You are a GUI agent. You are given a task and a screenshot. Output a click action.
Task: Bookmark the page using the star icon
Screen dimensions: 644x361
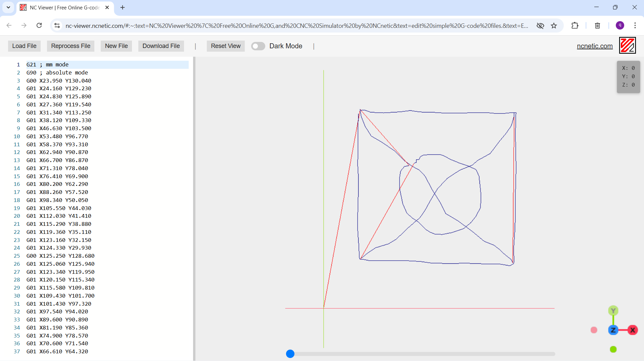pyautogui.click(x=554, y=25)
